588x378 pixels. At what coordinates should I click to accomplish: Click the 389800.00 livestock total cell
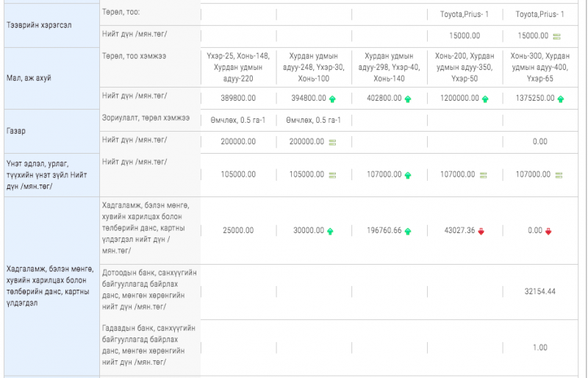[x=238, y=98]
